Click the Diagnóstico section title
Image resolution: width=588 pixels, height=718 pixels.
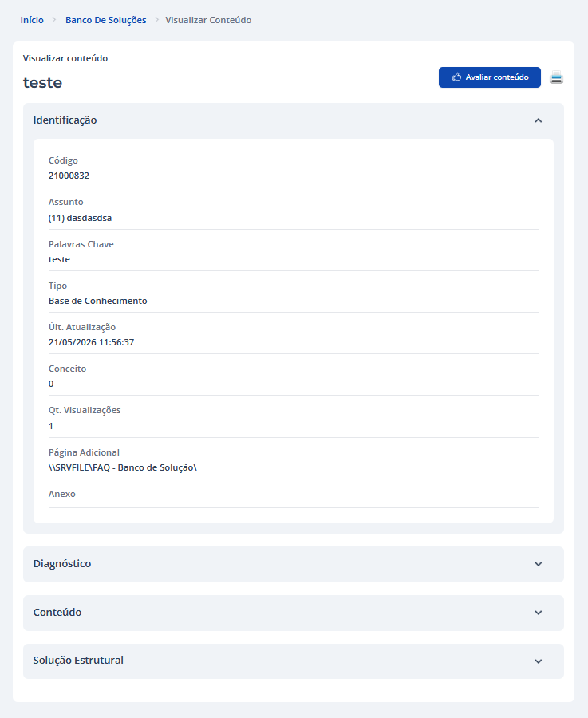pos(61,564)
